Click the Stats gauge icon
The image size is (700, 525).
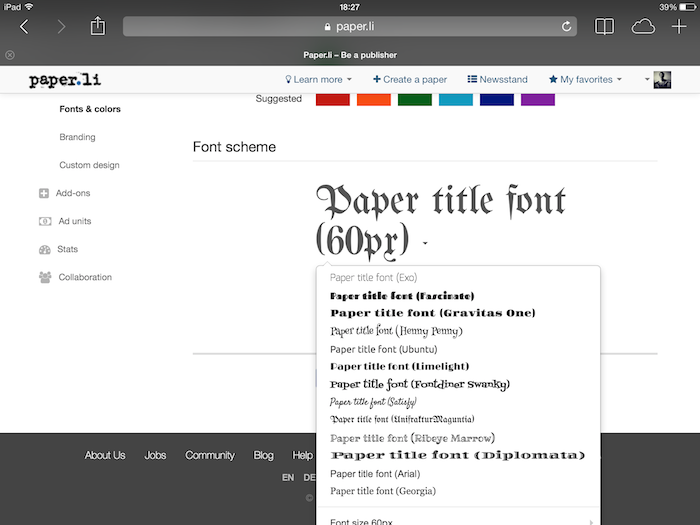(x=45, y=250)
